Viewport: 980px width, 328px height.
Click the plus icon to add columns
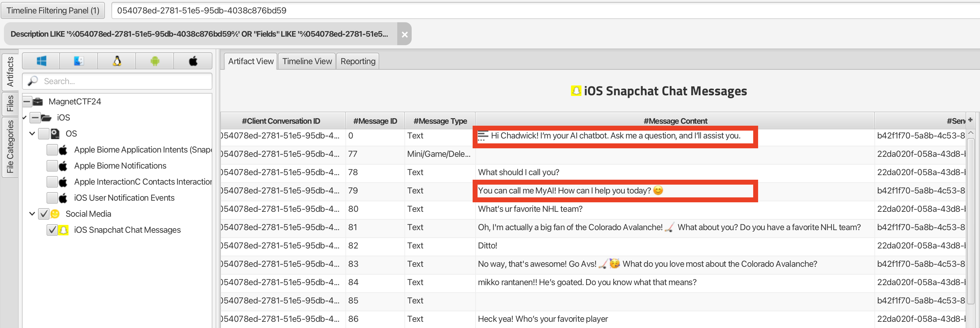point(970,120)
